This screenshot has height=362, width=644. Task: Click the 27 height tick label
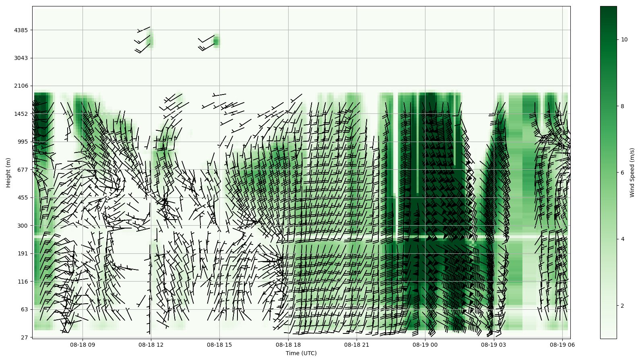[24, 337]
